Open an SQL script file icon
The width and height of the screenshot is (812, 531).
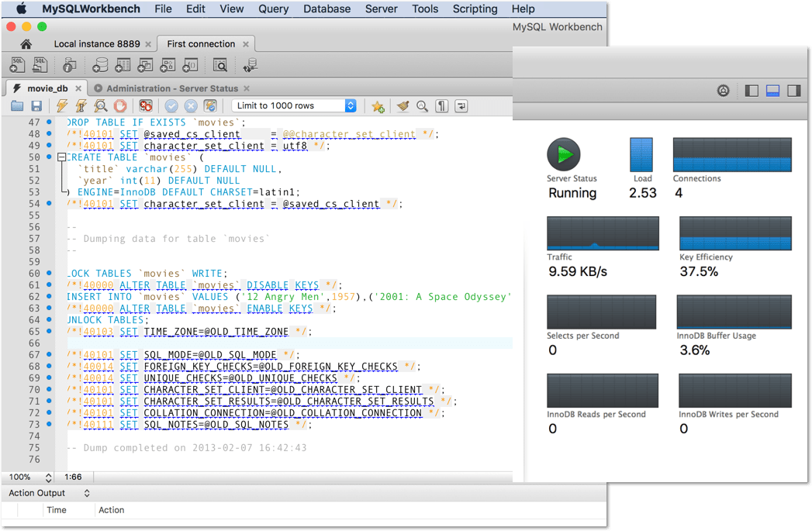[x=40, y=64]
